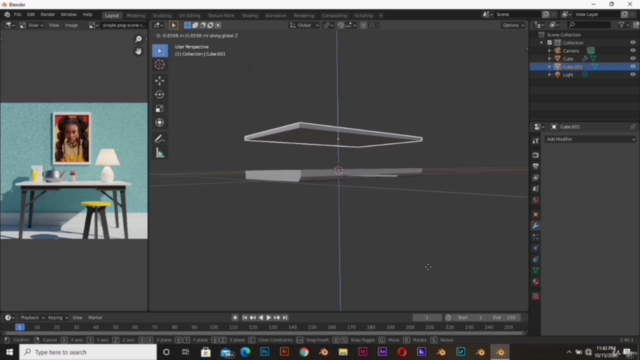
Task: Hide Cube.001 with its eye icon
Action: click(x=633, y=67)
